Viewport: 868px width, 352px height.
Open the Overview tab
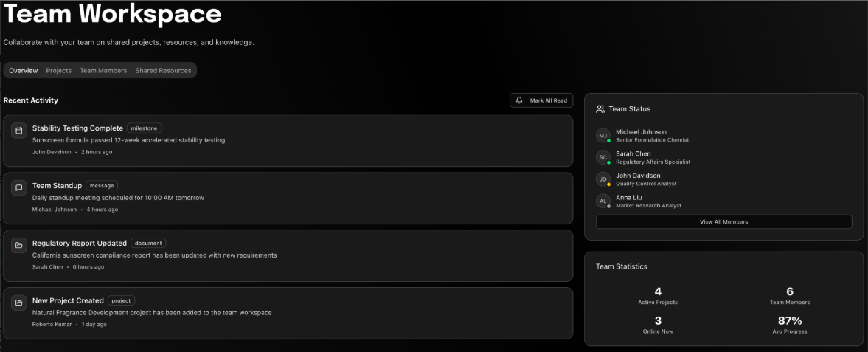point(24,70)
